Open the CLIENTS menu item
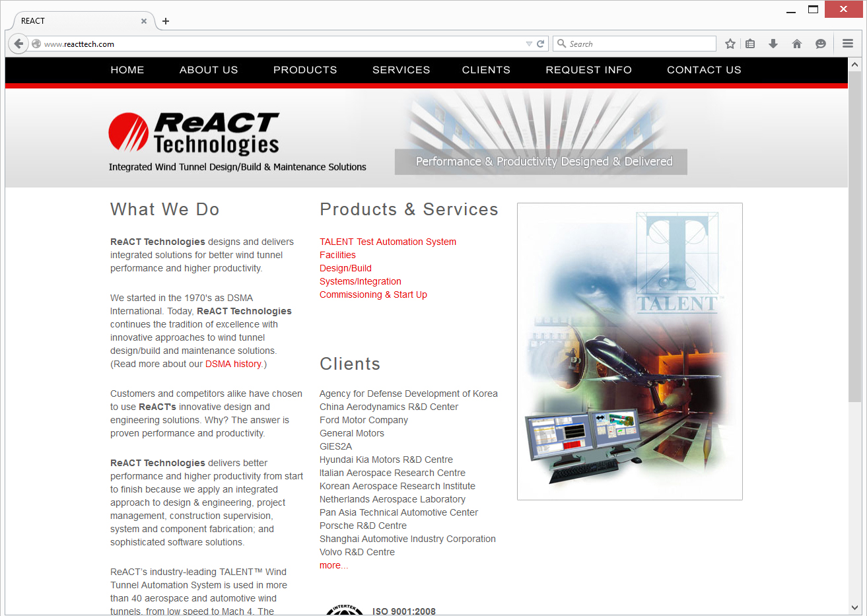This screenshot has height=616, width=867. (486, 69)
